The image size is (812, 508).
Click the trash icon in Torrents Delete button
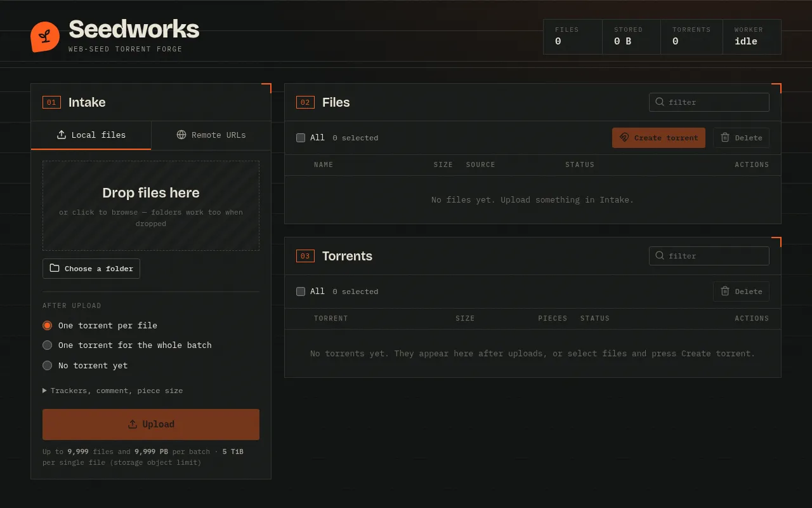tap(725, 291)
